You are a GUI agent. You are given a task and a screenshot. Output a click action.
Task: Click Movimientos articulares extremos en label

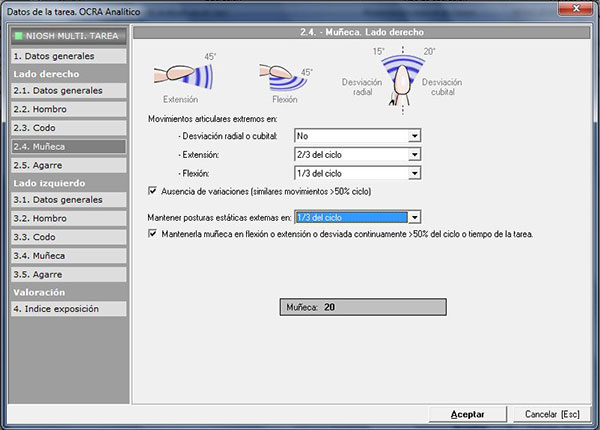[x=212, y=119]
